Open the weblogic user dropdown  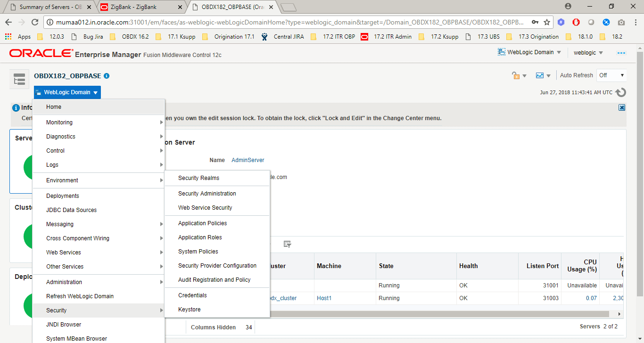click(x=588, y=53)
